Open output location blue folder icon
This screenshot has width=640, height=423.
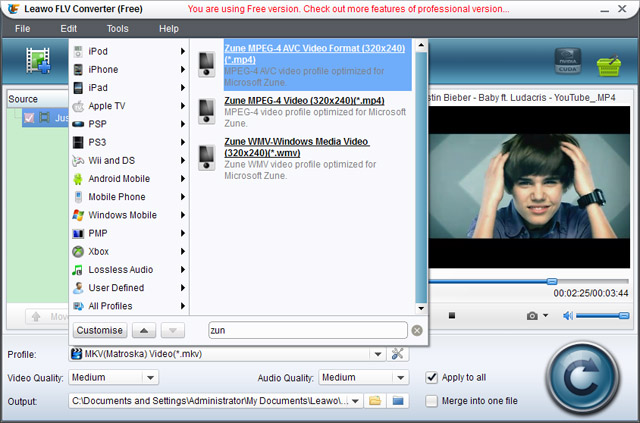point(398,401)
